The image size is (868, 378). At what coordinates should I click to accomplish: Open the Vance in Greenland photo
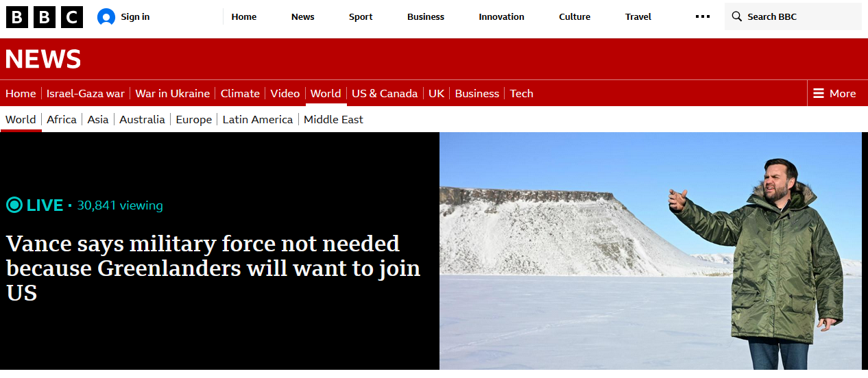(x=651, y=251)
